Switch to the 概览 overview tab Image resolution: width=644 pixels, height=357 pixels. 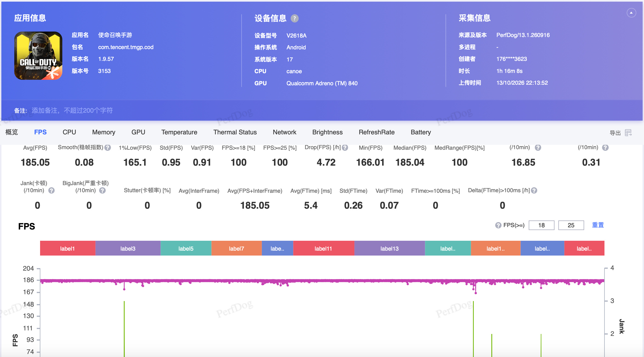(12, 132)
